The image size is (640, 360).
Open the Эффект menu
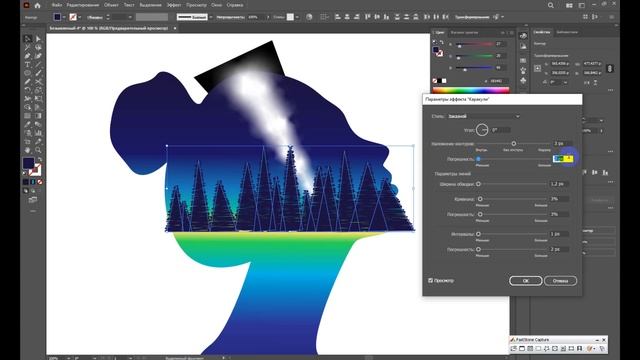(174, 5)
